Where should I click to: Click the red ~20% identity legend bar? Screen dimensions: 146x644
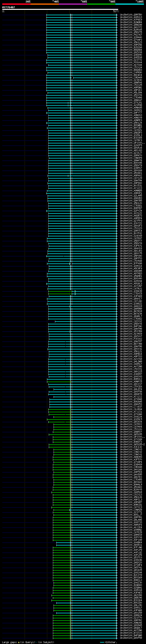(x=16, y=4)
